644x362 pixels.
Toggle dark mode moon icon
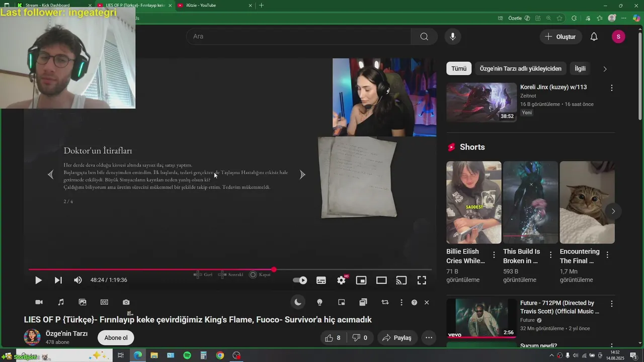[x=298, y=302]
